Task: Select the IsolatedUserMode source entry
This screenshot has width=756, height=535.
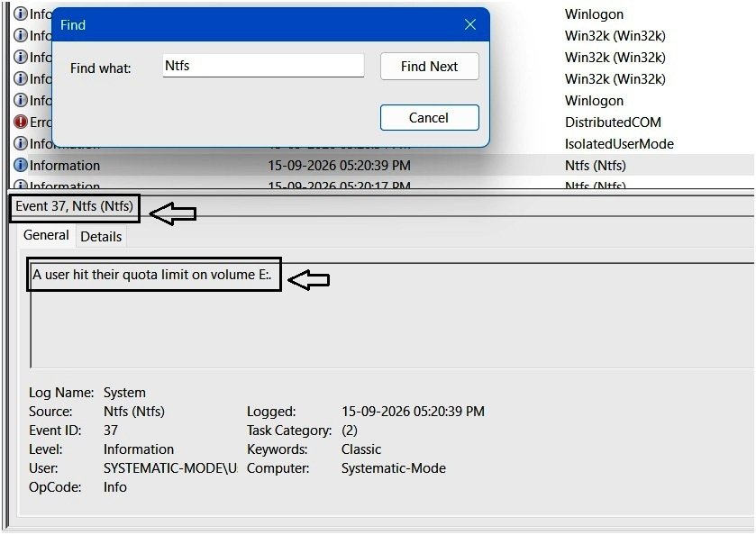Action: [x=619, y=144]
